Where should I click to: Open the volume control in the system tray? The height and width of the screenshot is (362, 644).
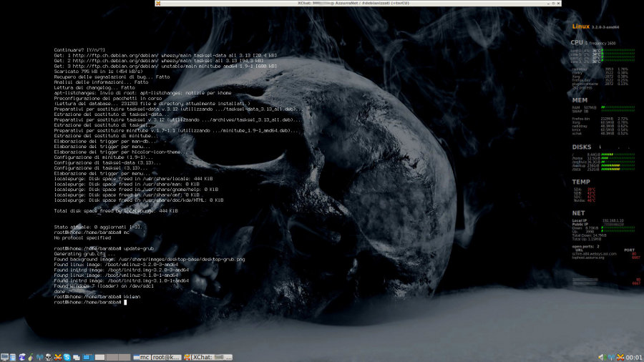pyautogui.click(x=602, y=357)
